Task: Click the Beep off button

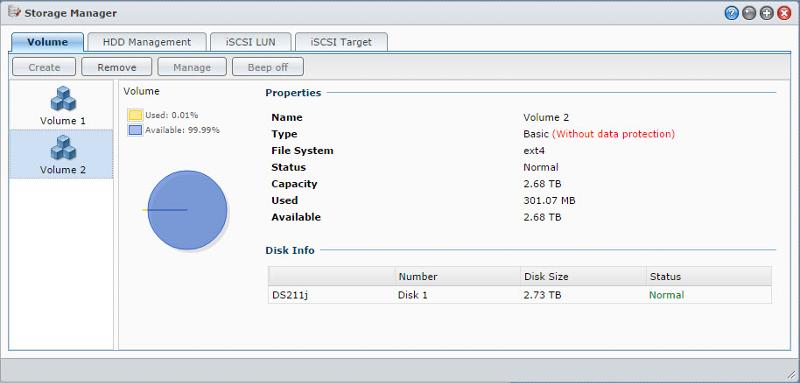Action: click(x=268, y=67)
